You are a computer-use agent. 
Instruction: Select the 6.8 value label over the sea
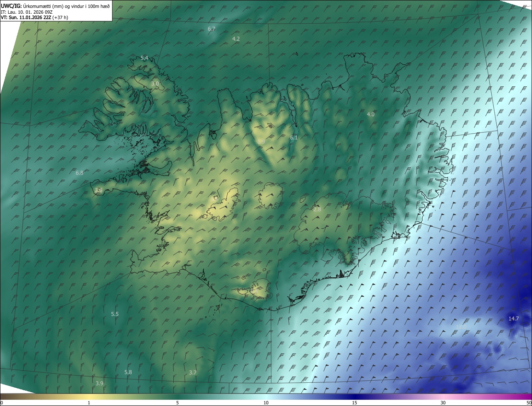pos(79,173)
